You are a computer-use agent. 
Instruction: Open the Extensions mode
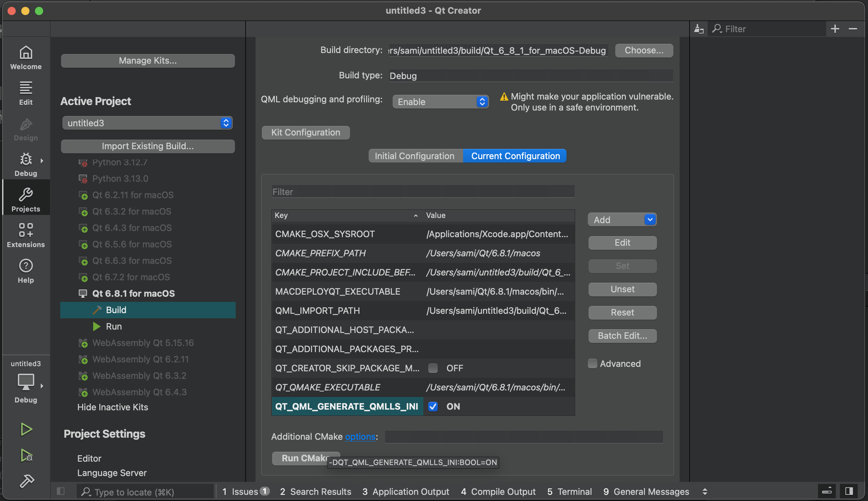tap(26, 235)
